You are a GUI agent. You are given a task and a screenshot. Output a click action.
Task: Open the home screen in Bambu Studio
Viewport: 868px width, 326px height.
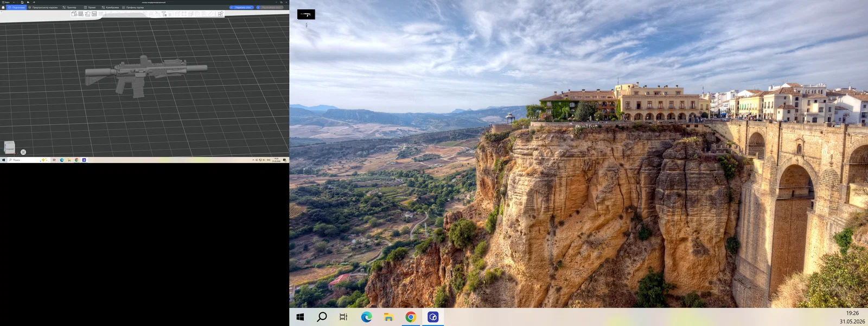point(3,8)
